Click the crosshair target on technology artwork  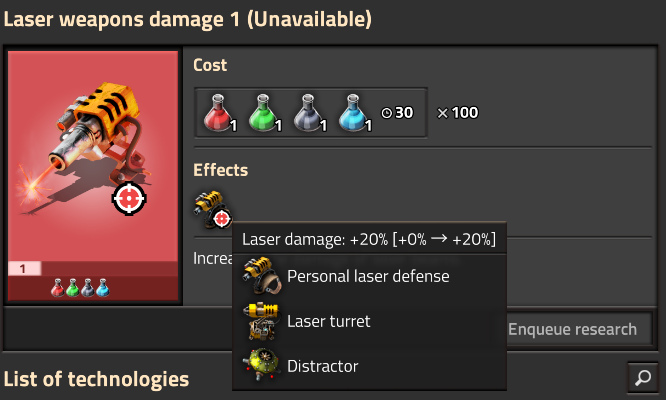point(129,198)
